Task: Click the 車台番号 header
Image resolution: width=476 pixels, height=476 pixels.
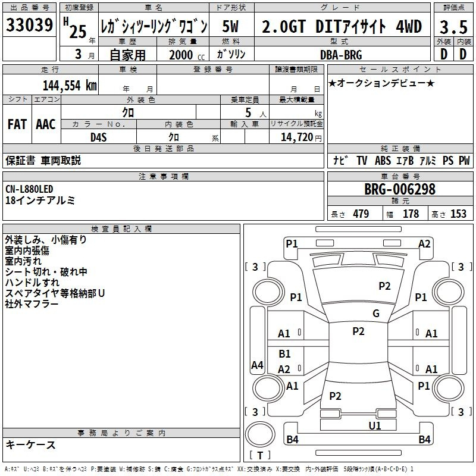Action: tap(400, 176)
